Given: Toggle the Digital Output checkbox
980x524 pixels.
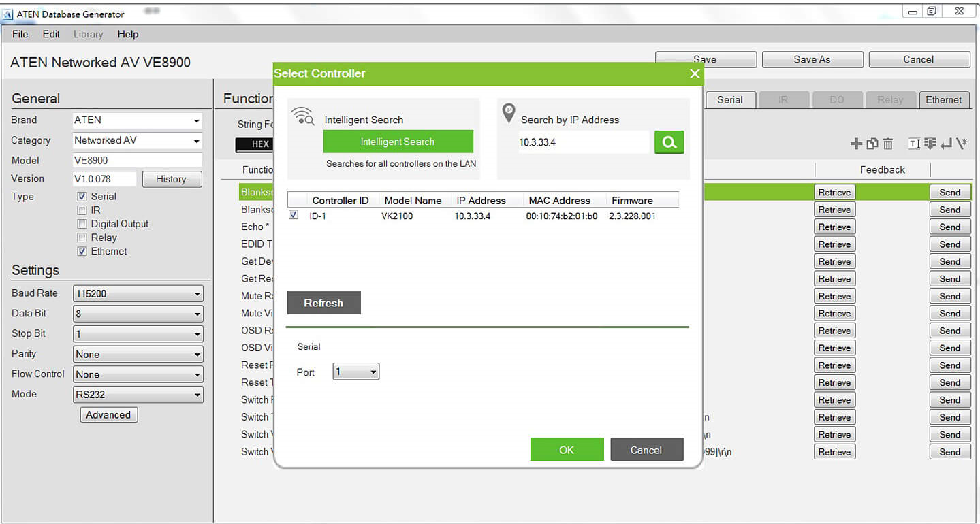Looking at the screenshot, I should 82,224.
